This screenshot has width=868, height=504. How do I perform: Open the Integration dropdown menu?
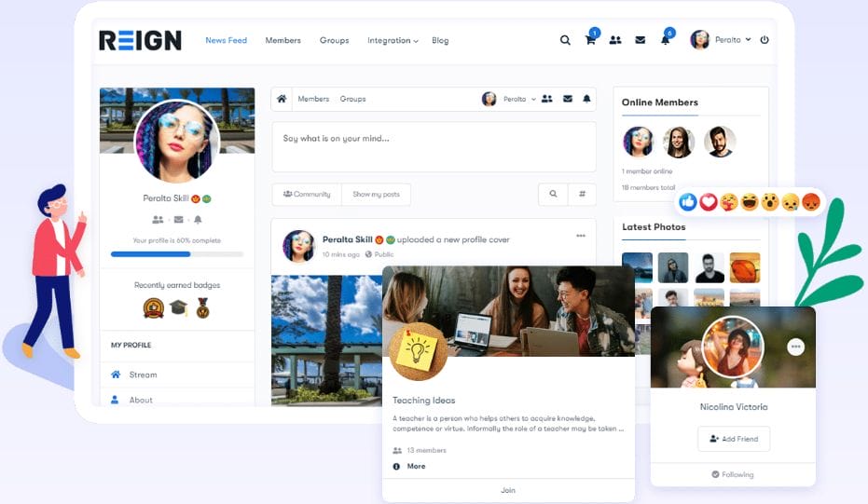(x=393, y=40)
